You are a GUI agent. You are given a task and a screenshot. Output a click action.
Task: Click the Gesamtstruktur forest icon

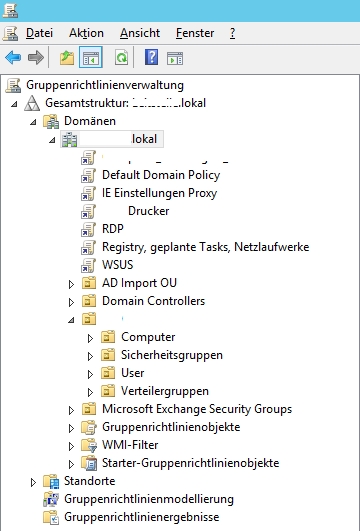(32, 103)
